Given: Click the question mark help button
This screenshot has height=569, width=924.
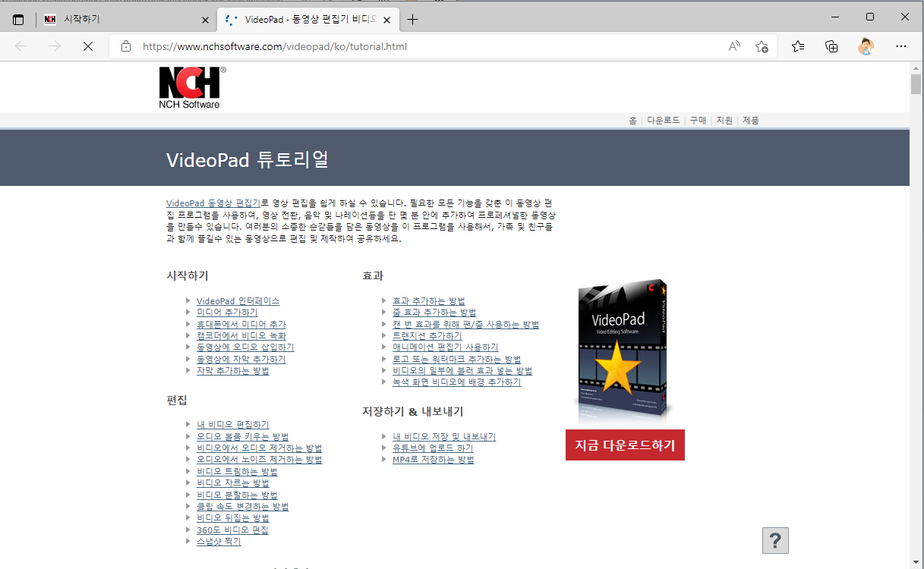Looking at the screenshot, I should click(775, 540).
